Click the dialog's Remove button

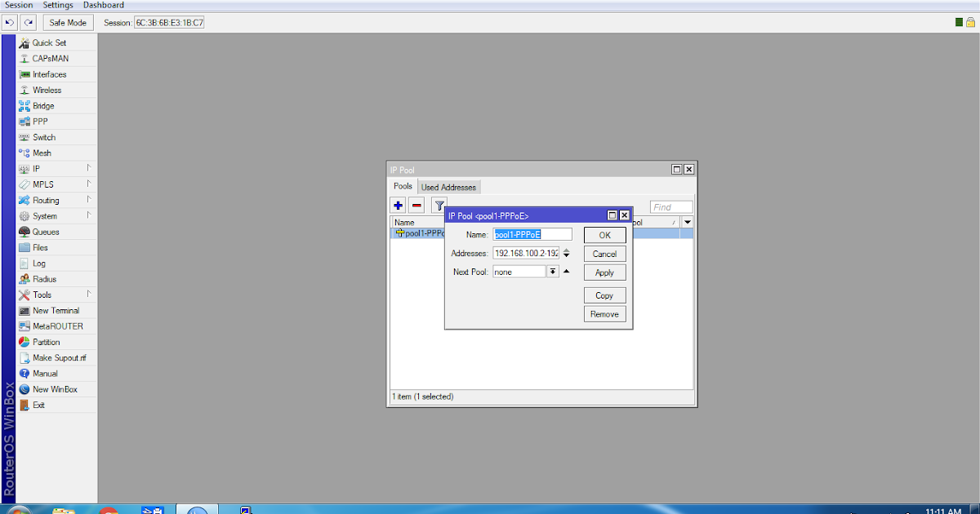(x=605, y=314)
